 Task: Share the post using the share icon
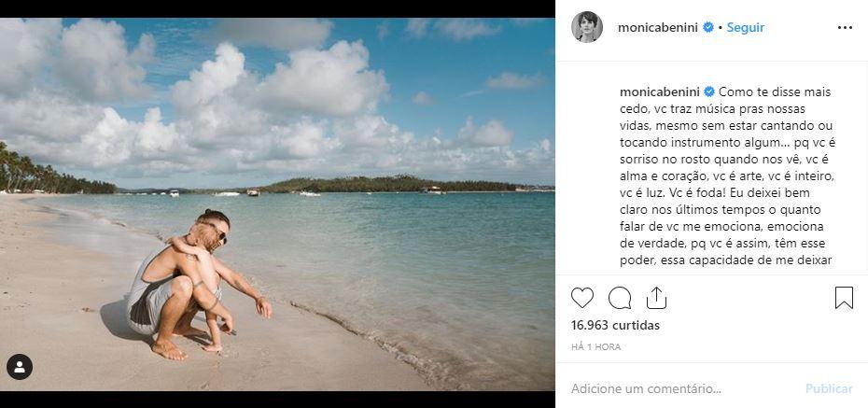[x=656, y=298]
